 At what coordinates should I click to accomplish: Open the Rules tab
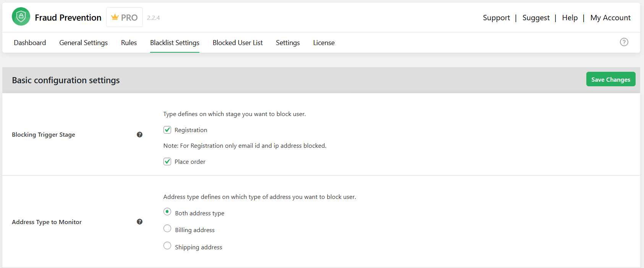(129, 43)
